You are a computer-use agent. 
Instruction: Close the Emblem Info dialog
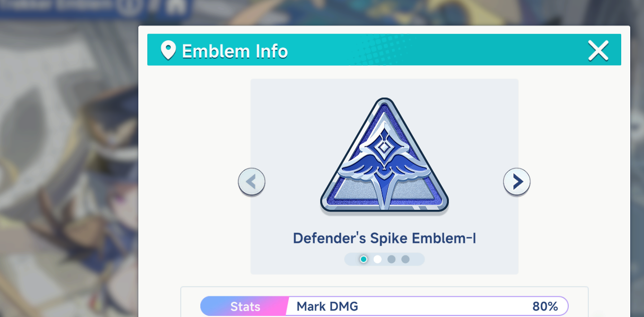598,51
